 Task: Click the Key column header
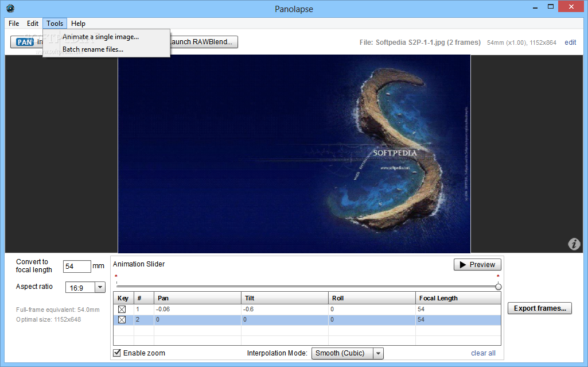[x=123, y=298]
